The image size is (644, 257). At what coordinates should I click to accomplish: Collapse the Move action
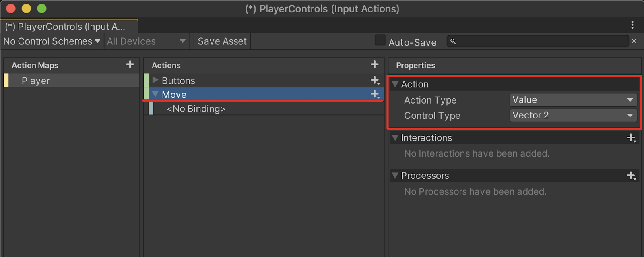(155, 94)
